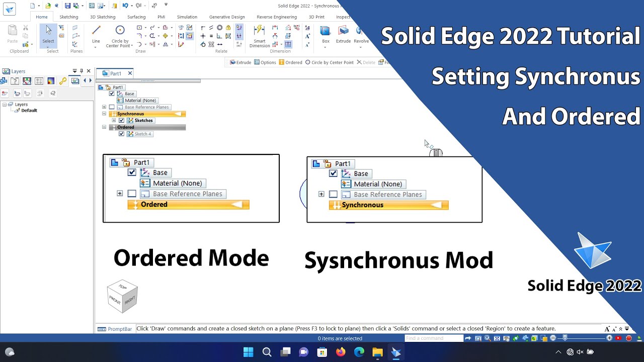Open the 3D Sketching ribbon tab
The height and width of the screenshot is (362, 644).
click(x=103, y=17)
